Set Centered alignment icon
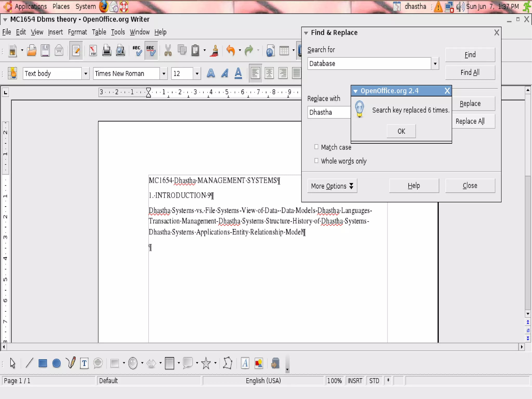The height and width of the screenshot is (399, 532). tap(269, 73)
